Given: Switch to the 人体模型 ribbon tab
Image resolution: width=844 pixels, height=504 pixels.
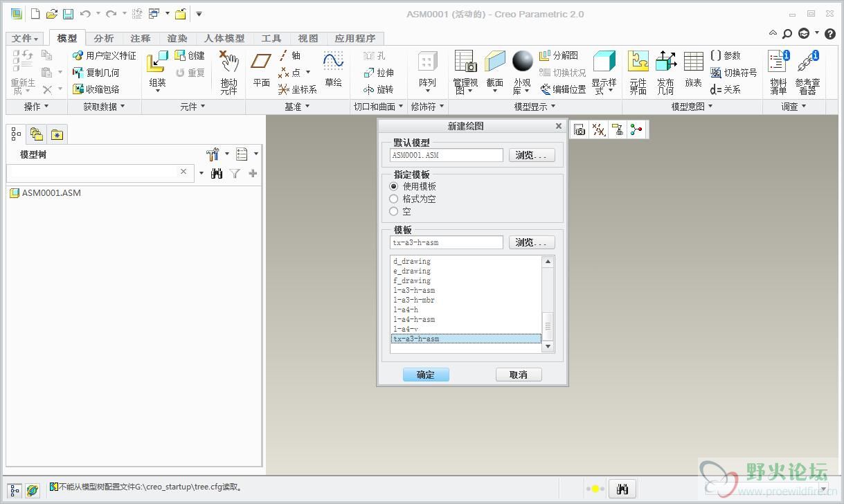Looking at the screenshot, I should click(x=224, y=39).
